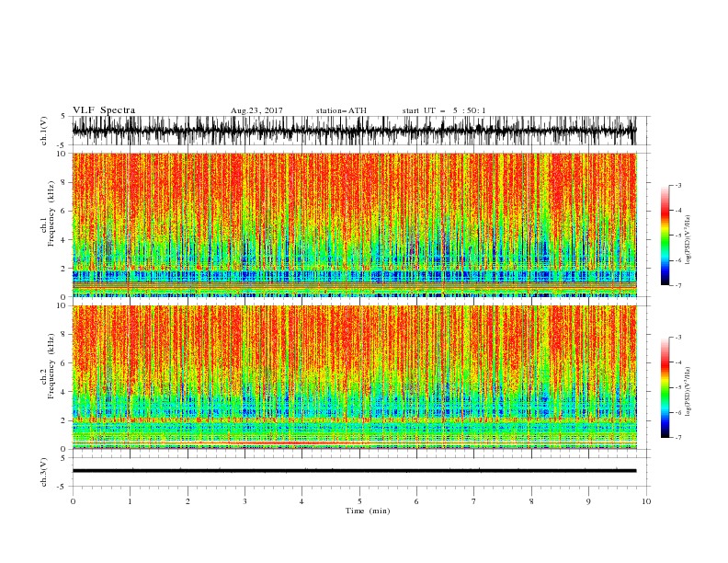This screenshot has width=728, height=563.
Task: Click time axis tick label "3"
Action: pyautogui.click(x=245, y=501)
